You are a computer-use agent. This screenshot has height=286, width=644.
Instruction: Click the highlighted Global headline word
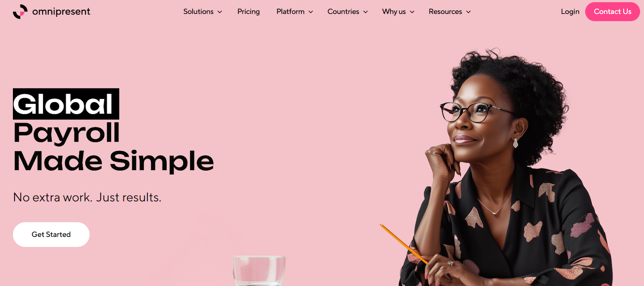66,104
